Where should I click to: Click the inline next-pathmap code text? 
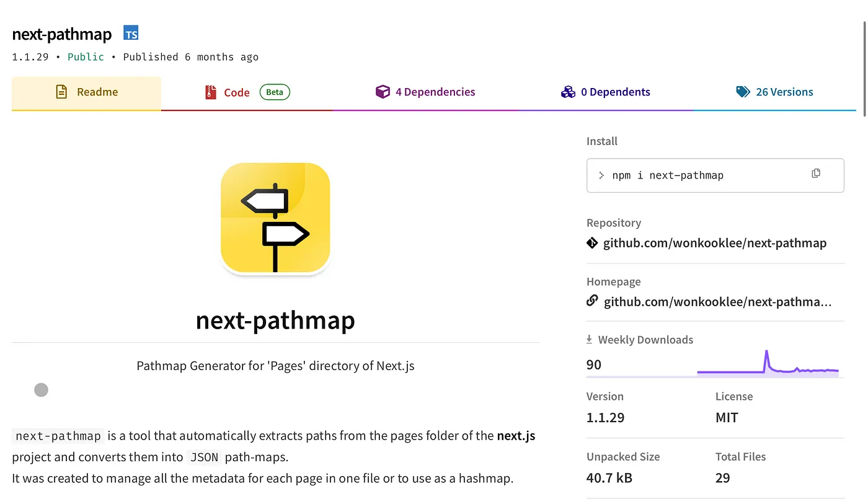click(58, 436)
